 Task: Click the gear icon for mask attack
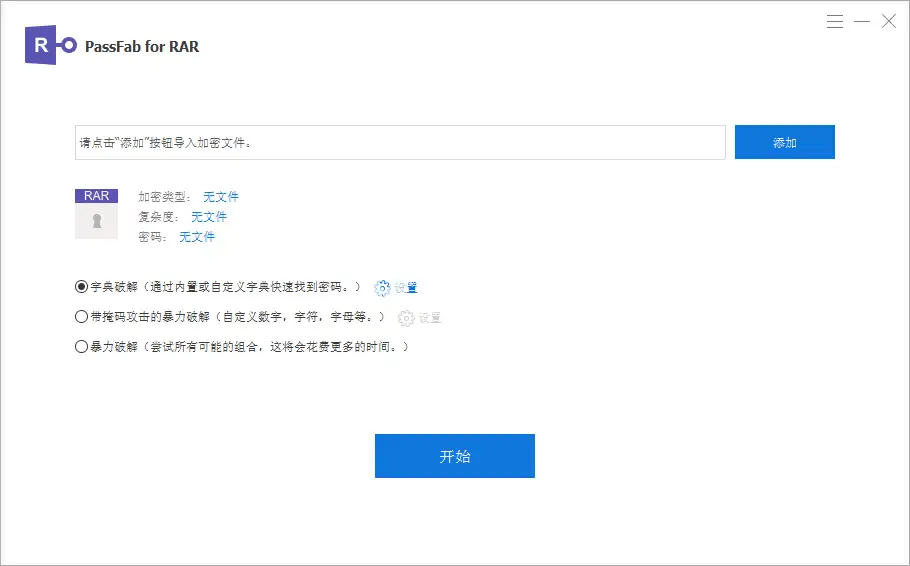(406, 318)
